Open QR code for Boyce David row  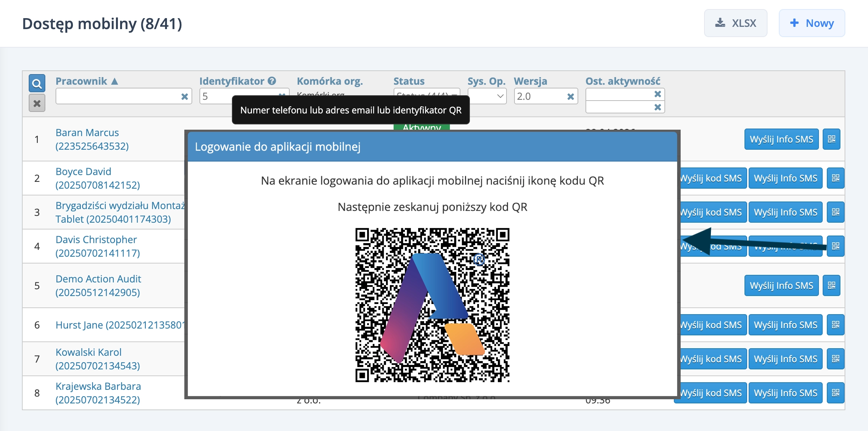pyautogui.click(x=836, y=178)
